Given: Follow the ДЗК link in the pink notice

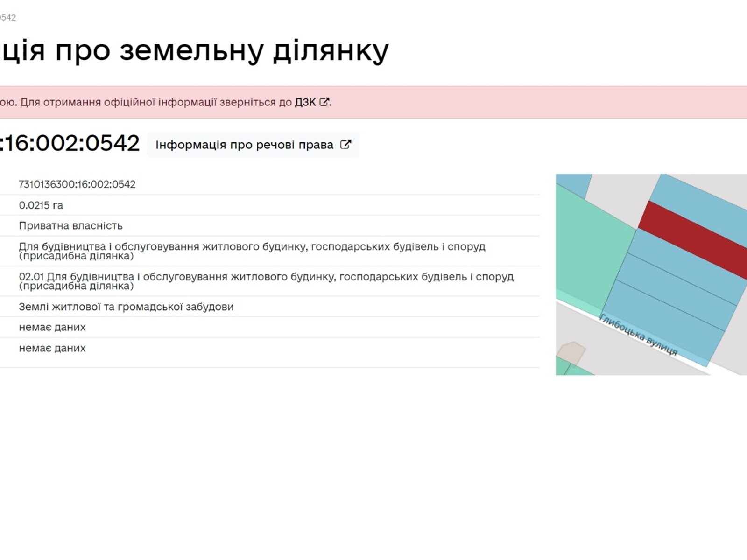Looking at the screenshot, I should (305, 102).
